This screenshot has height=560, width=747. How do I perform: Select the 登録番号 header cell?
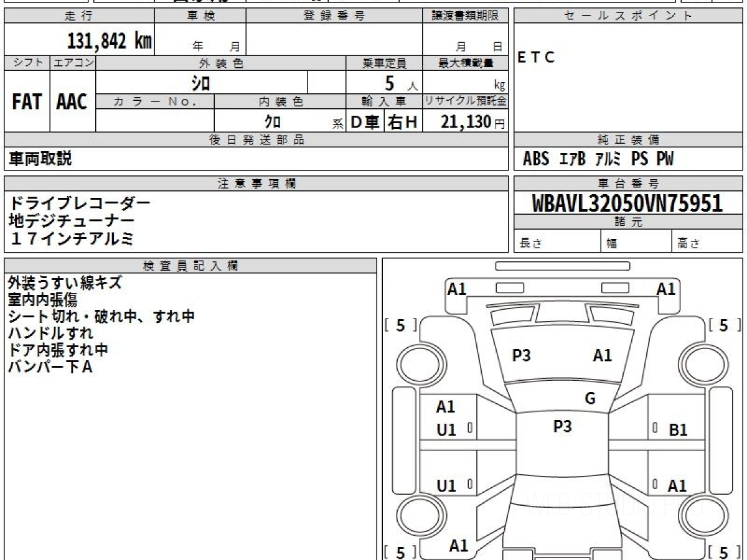(x=334, y=16)
